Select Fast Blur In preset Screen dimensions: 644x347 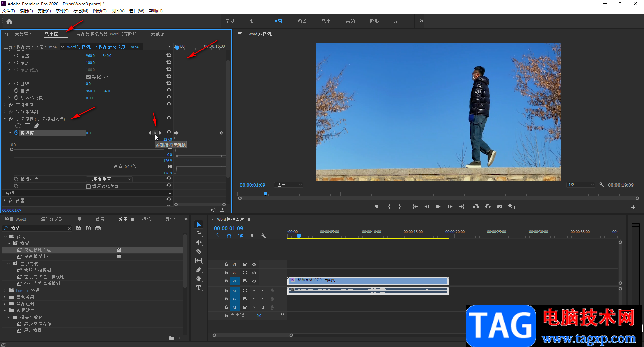37,250
